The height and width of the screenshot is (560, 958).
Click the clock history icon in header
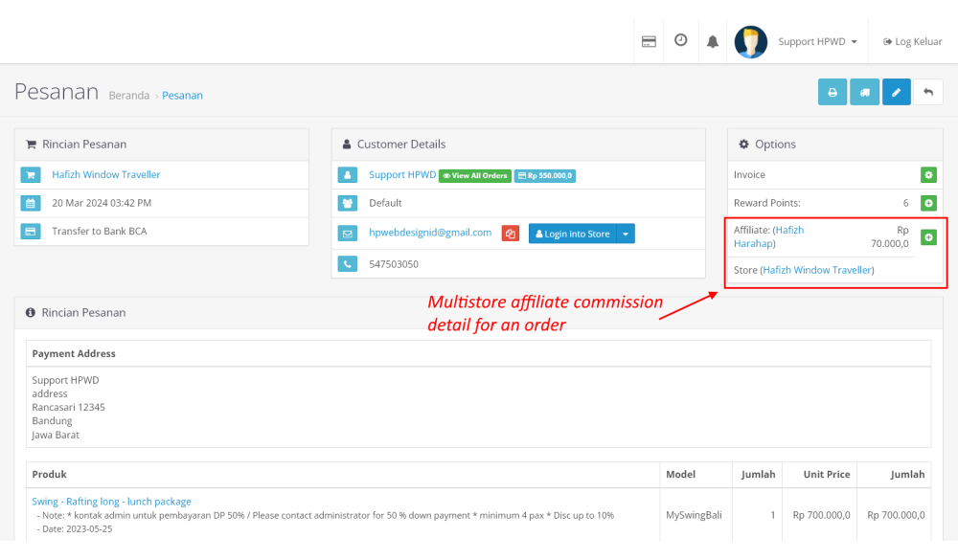(680, 41)
